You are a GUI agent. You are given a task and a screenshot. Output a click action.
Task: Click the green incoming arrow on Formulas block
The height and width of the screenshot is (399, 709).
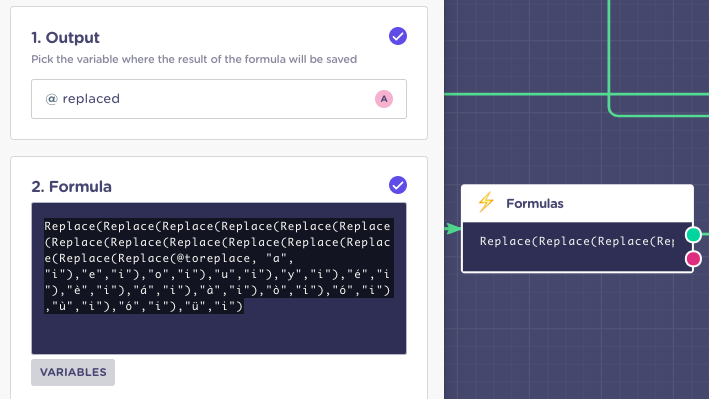click(453, 228)
